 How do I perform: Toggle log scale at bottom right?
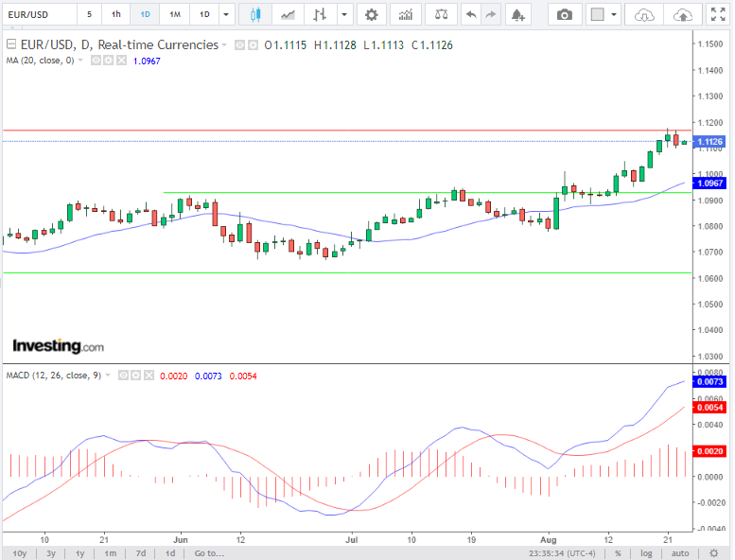point(647,552)
